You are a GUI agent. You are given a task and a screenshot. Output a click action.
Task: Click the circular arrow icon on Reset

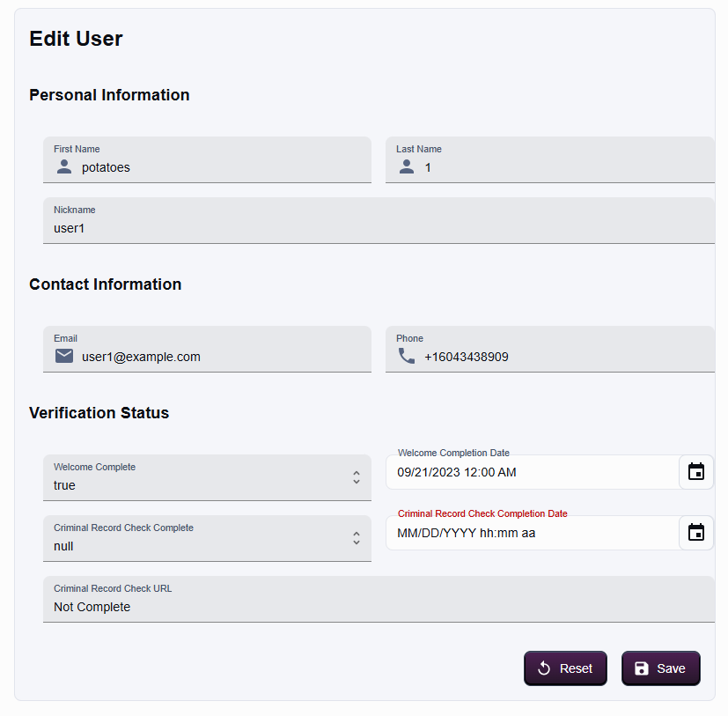tap(544, 668)
